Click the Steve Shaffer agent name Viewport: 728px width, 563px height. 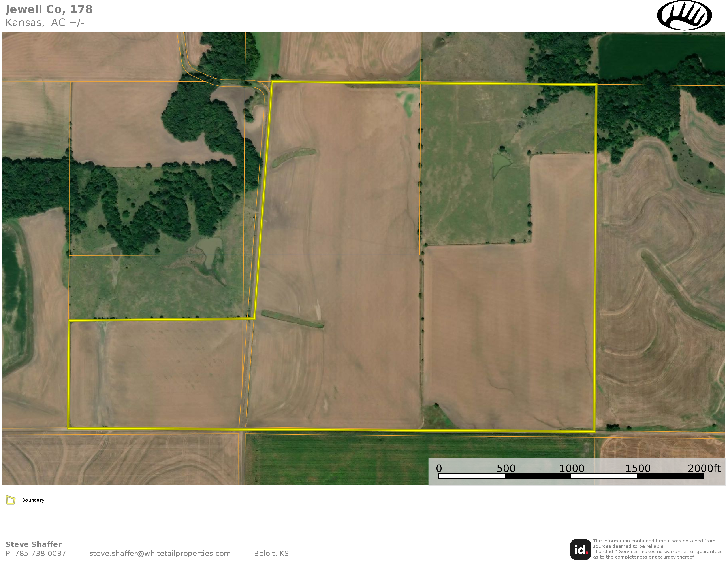[x=33, y=544]
